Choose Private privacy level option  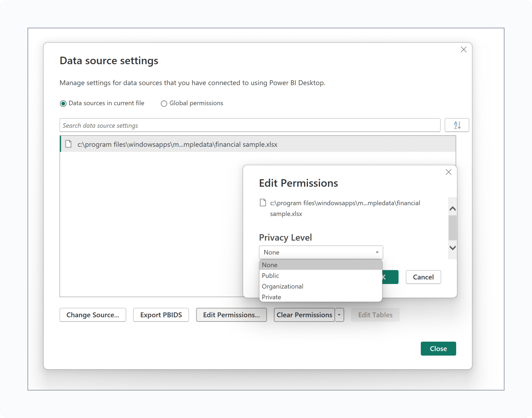pos(271,297)
